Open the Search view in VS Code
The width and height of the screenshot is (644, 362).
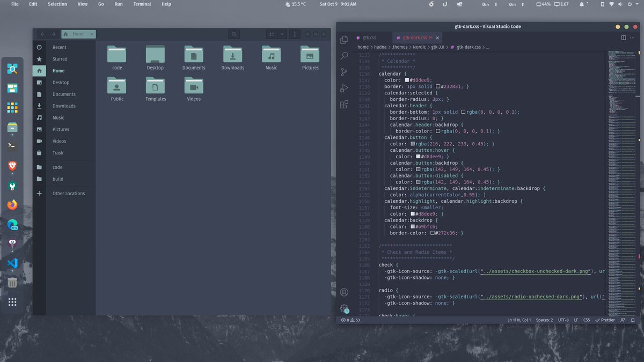tap(344, 56)
